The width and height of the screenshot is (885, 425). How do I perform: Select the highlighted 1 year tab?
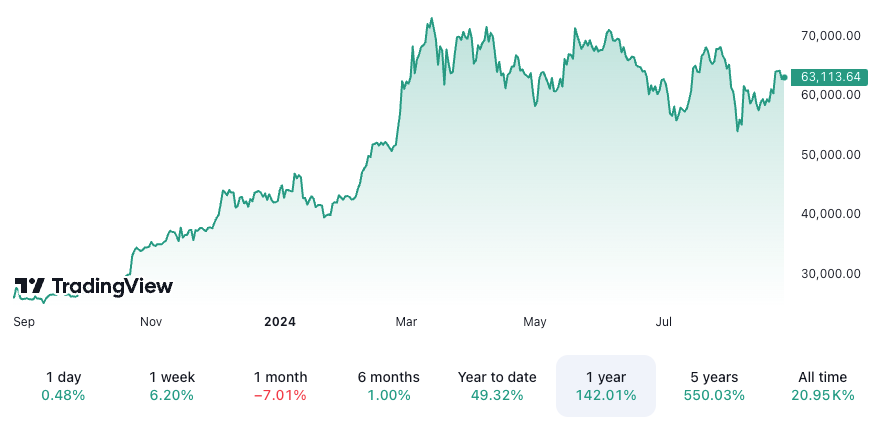pos(605,385)
